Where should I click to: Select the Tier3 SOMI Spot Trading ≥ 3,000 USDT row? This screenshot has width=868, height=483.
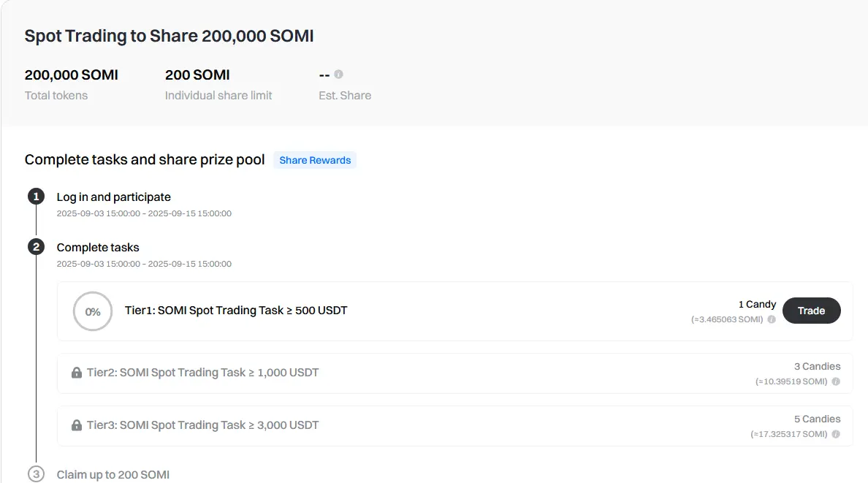pyautogui.click(x=454, y=426)
